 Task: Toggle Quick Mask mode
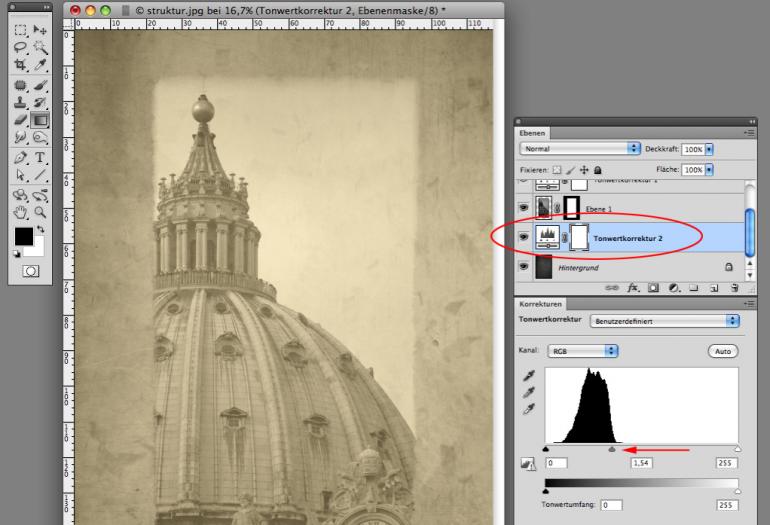pos(30,271)
